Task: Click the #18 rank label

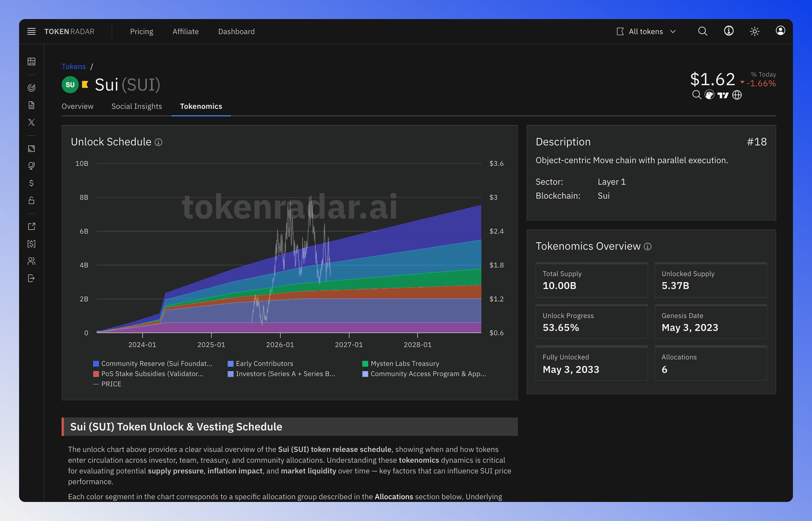Action: click(757, 142)
